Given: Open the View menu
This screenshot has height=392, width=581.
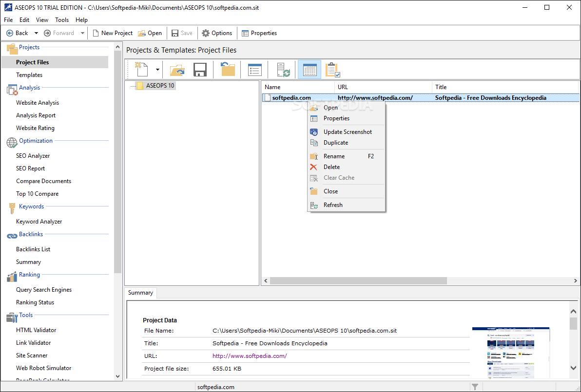Looking at the screenshot, I should click(42, 20).
